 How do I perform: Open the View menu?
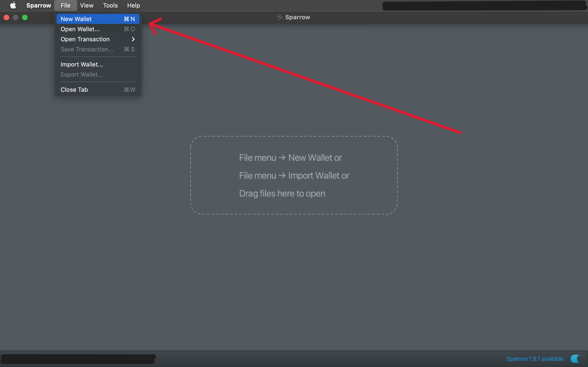click(87, 5)
